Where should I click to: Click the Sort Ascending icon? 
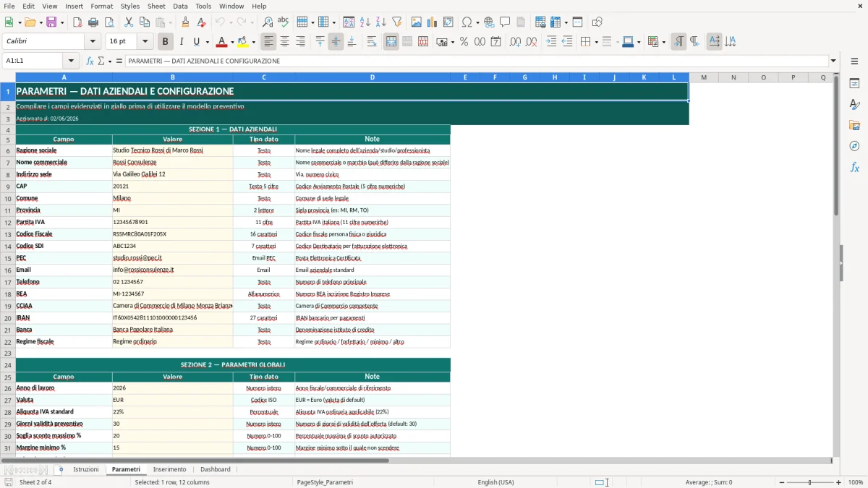365,22
